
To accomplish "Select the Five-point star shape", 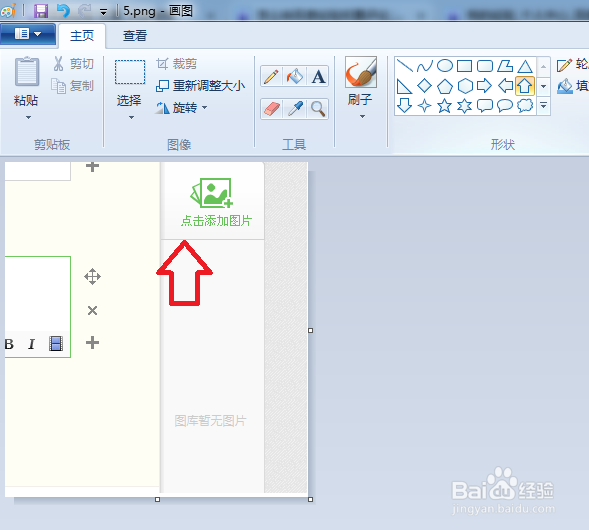I will tap(445, 106).
